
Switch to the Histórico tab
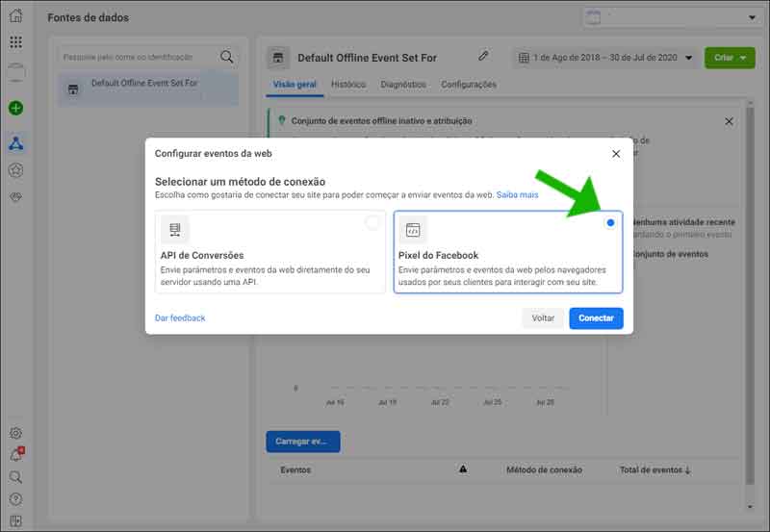(348, 85)
